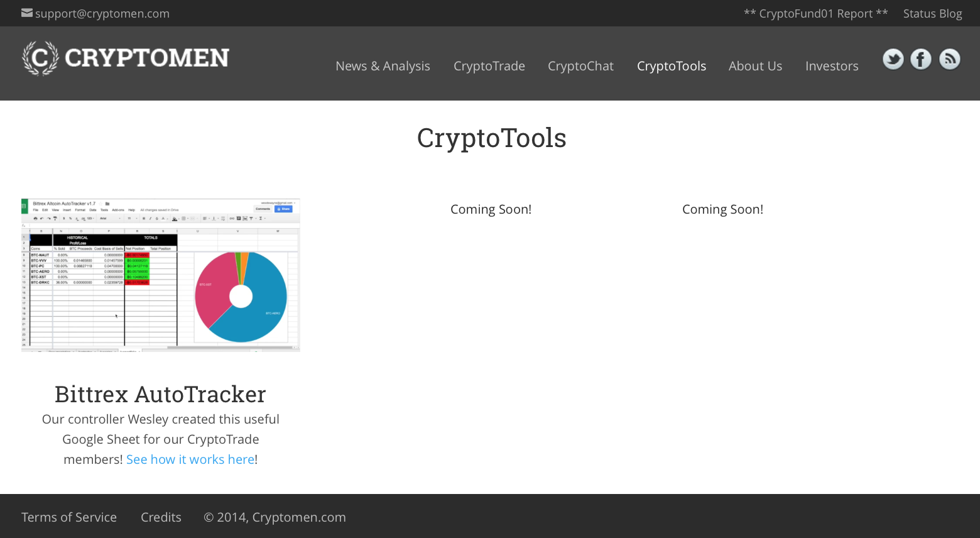Click the envelope icon beside support email
The image size is (980, 538).
(x=27, y=13)
